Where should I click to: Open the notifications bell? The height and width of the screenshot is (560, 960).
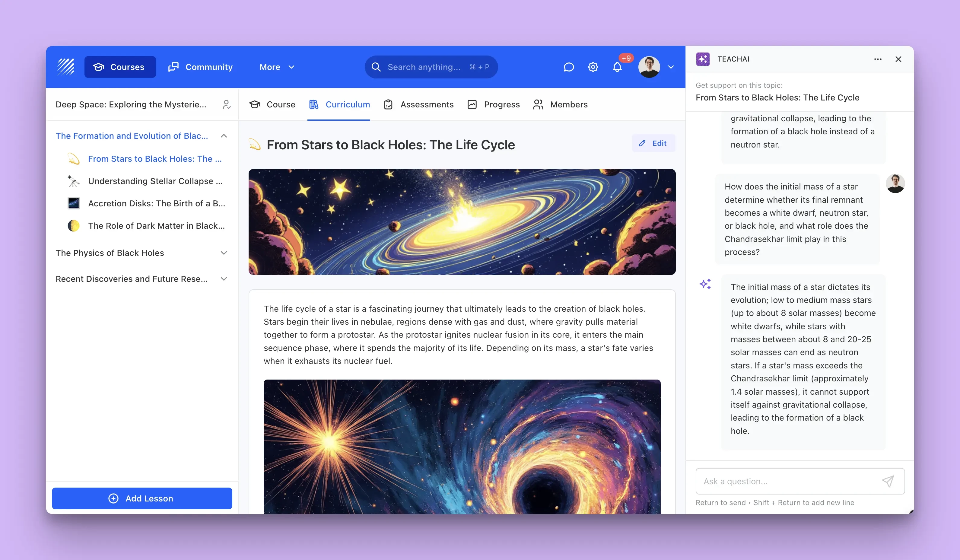617,67
